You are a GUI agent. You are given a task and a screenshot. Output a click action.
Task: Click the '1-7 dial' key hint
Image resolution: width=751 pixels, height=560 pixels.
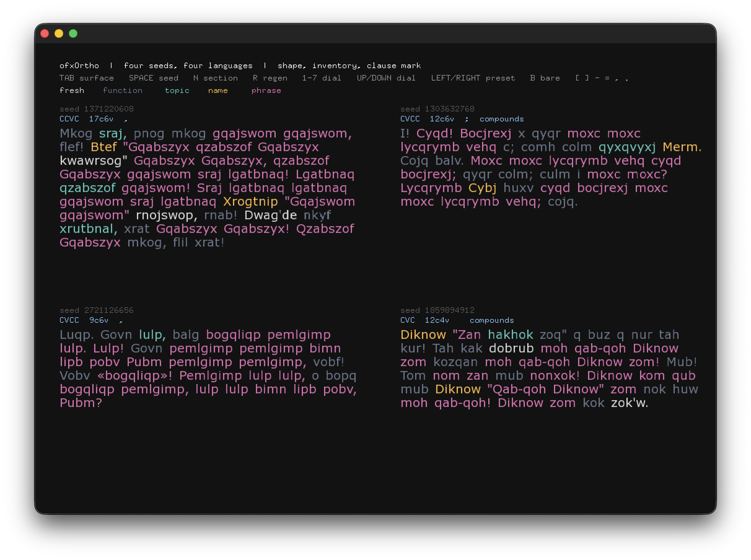coord(321,78)
